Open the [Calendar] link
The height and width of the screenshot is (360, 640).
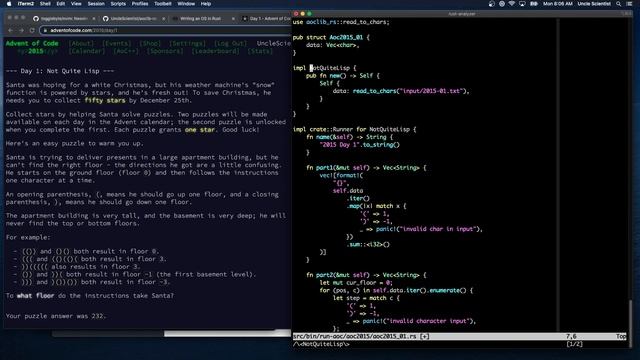coord(87,51)
